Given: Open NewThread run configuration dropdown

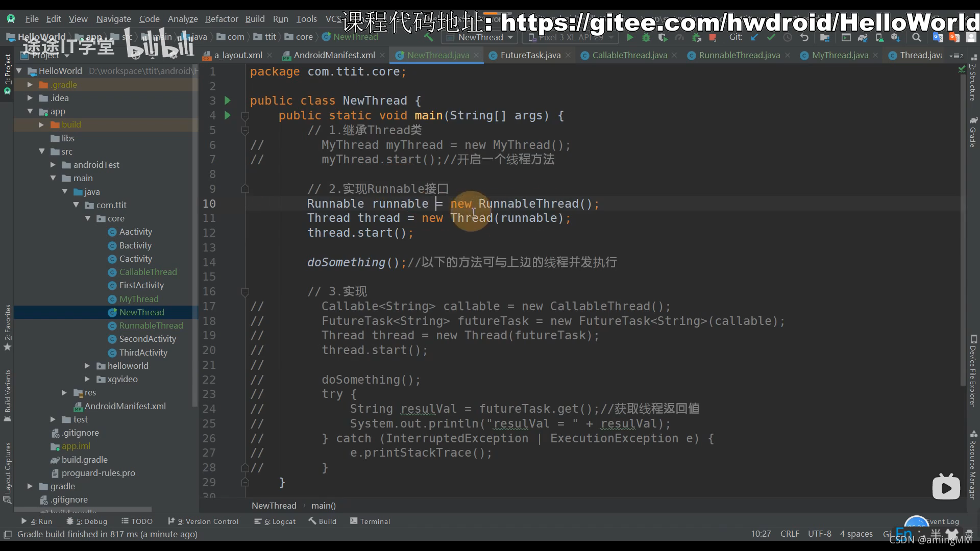Looking at the screenshot, I should [480, 37].
